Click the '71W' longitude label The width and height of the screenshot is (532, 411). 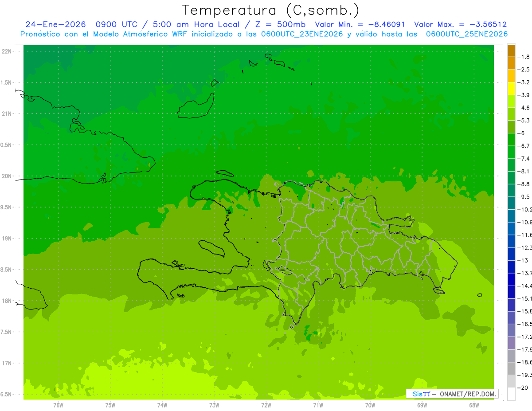pyautogui.click(x=318, y=405)
